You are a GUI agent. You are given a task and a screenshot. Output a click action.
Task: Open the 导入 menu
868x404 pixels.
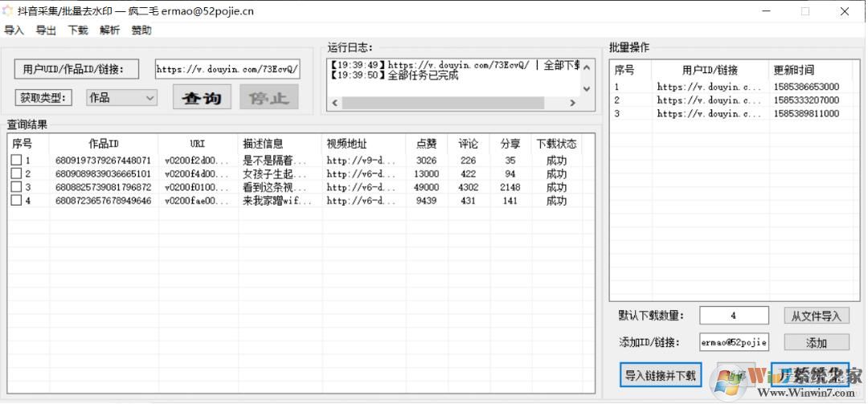[14, 31]
